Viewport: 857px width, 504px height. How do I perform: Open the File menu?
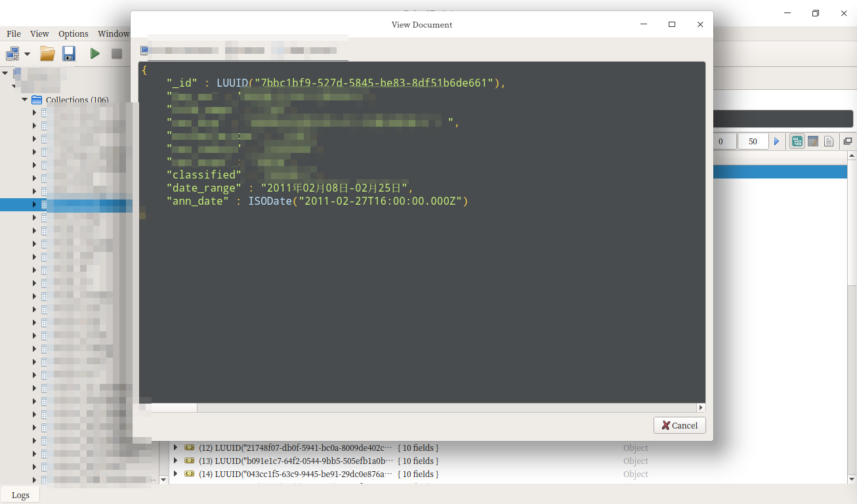14,33
